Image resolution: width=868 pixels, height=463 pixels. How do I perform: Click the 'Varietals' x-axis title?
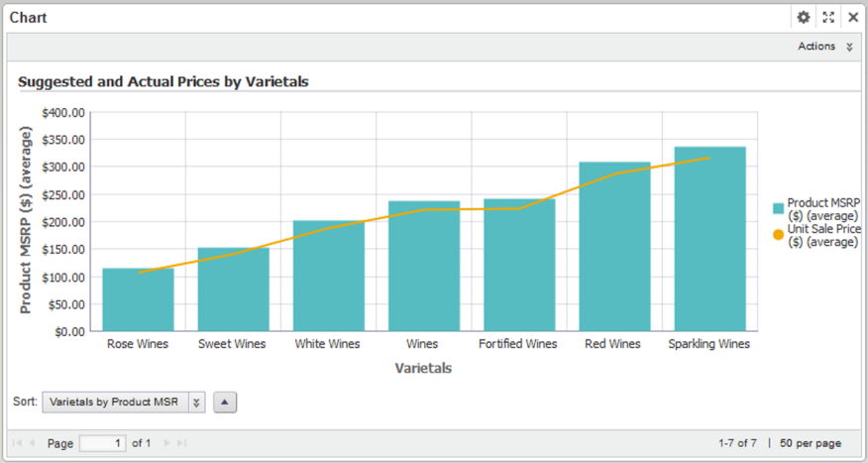pos(423,368)
